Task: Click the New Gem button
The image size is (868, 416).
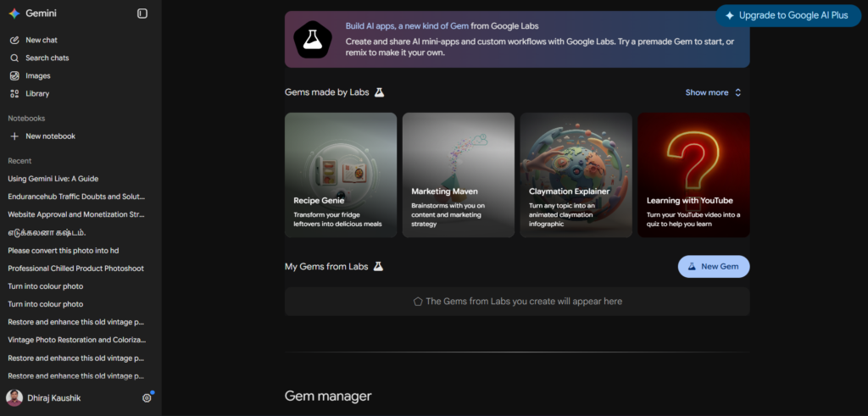Action: tap(714, 266)
